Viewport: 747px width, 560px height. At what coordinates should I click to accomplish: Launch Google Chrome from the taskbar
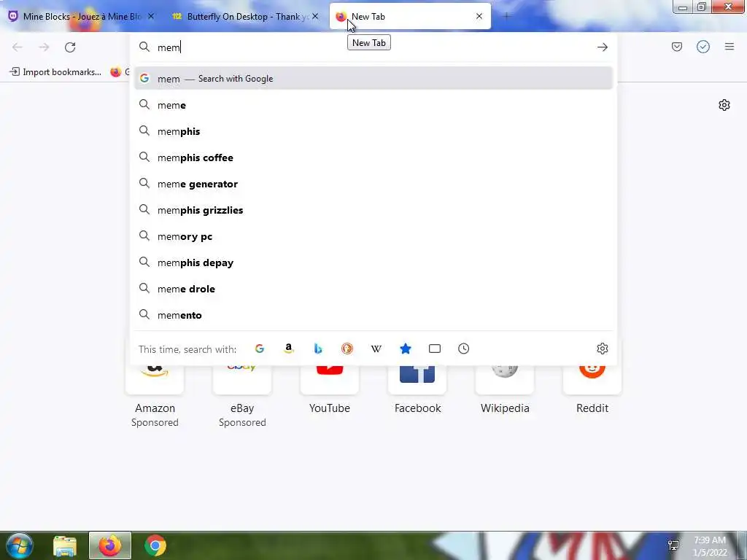click(155, 545)
